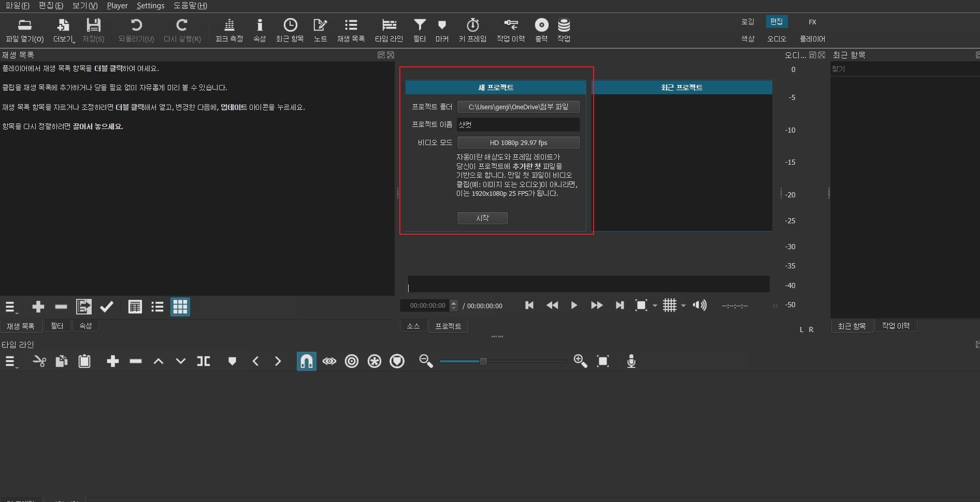Open the Jobs (작업) stack icon
Viewport: 980px width, 502px height.
pos(564,31)
